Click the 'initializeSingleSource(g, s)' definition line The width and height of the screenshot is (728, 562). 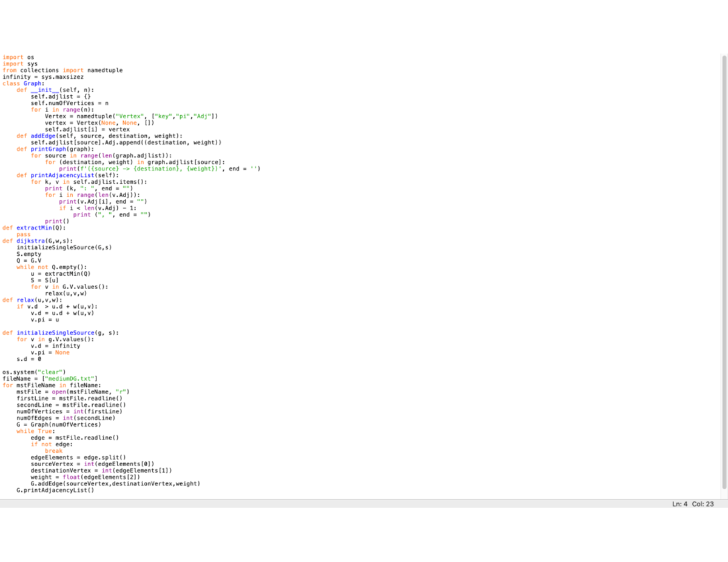click(67, 332)
